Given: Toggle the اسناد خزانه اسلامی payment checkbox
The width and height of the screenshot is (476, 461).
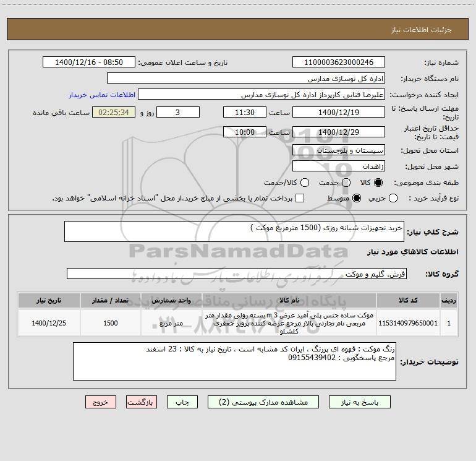Looking at the screenshot, I should pos(300,198).
